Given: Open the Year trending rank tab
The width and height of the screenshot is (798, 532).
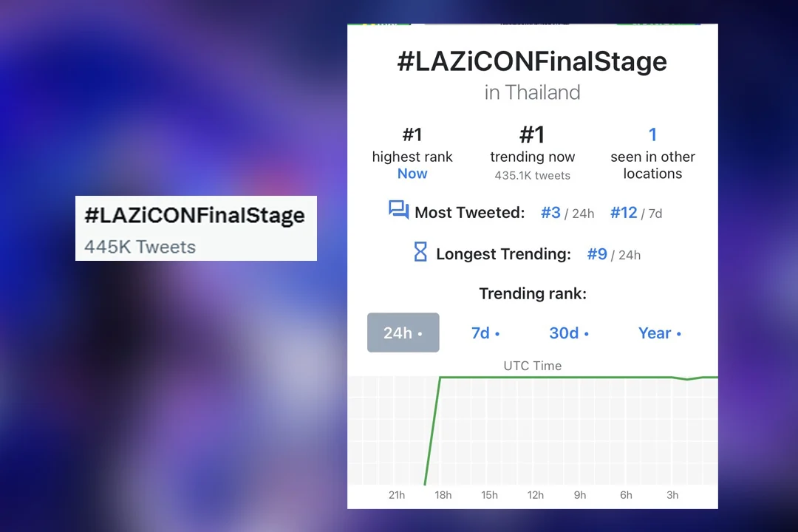Looking at the screenshot, I should coord(659,333).
